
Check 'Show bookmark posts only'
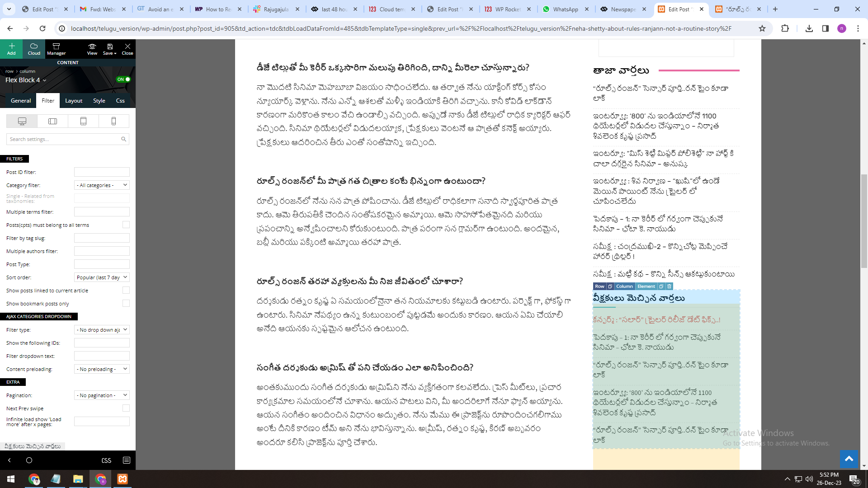click(x=126, y=303)
